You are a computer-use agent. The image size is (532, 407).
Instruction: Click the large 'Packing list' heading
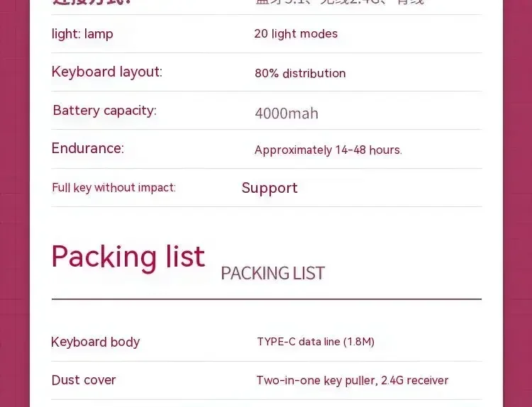point(128,257)
